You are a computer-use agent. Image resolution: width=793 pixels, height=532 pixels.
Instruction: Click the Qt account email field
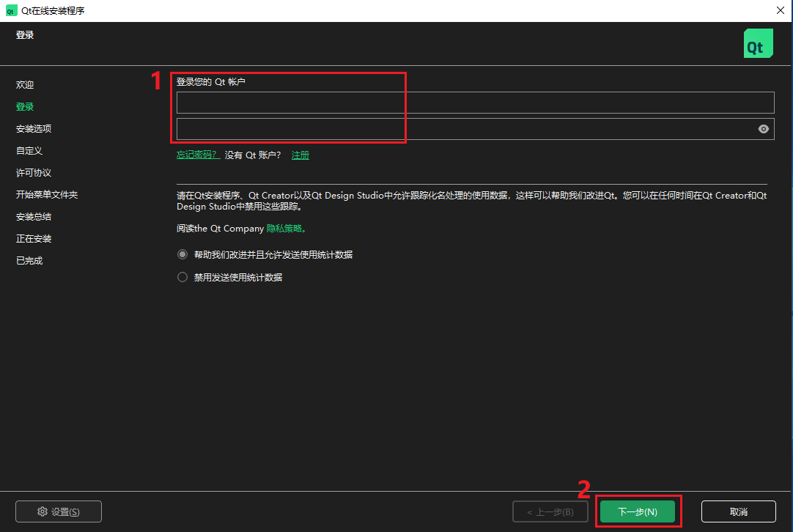point(475,103)
